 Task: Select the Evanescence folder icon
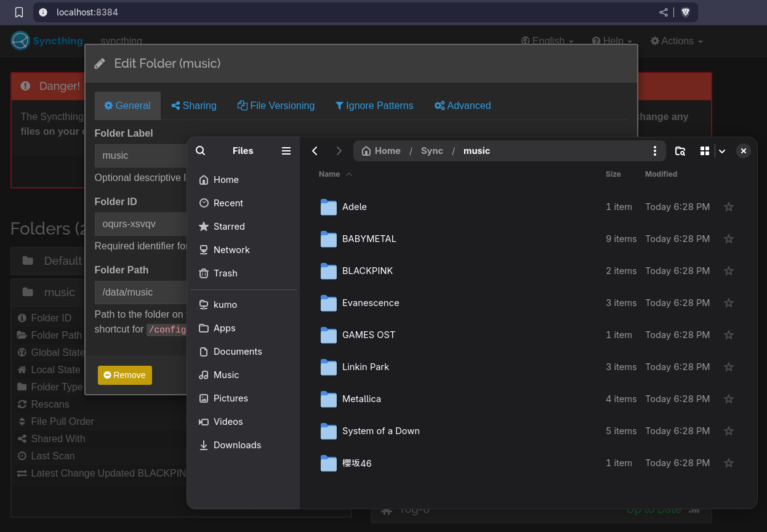pyautogui.click(x=329, y=303)
